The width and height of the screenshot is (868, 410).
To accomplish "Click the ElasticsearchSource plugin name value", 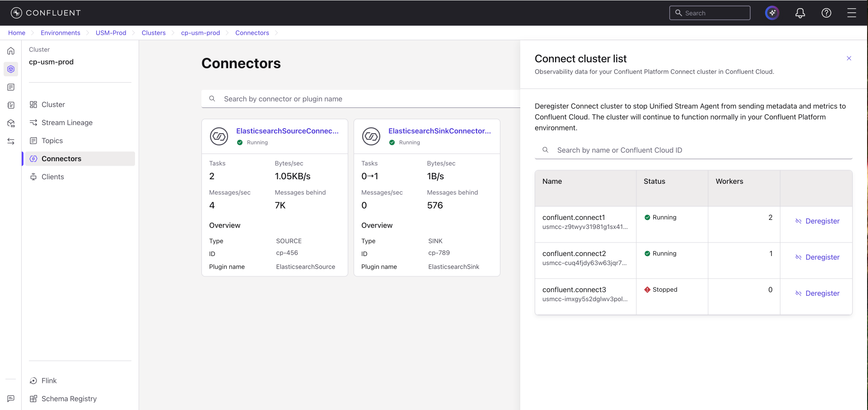I will point(306,267).
